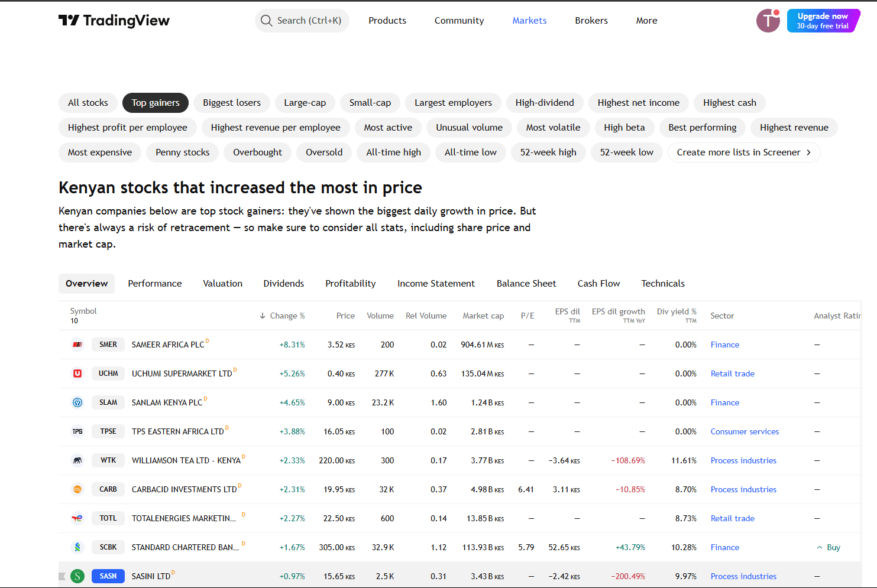This screenshot has width=877, height=588.
Task: Open the More navigation dropdown
Action: [646, 20]
